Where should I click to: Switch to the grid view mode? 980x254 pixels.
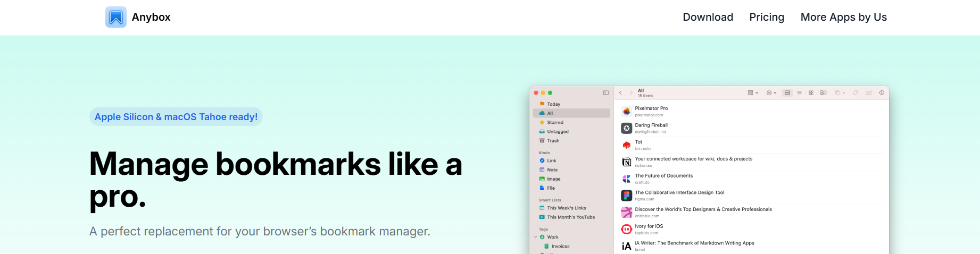coord(811,93)
